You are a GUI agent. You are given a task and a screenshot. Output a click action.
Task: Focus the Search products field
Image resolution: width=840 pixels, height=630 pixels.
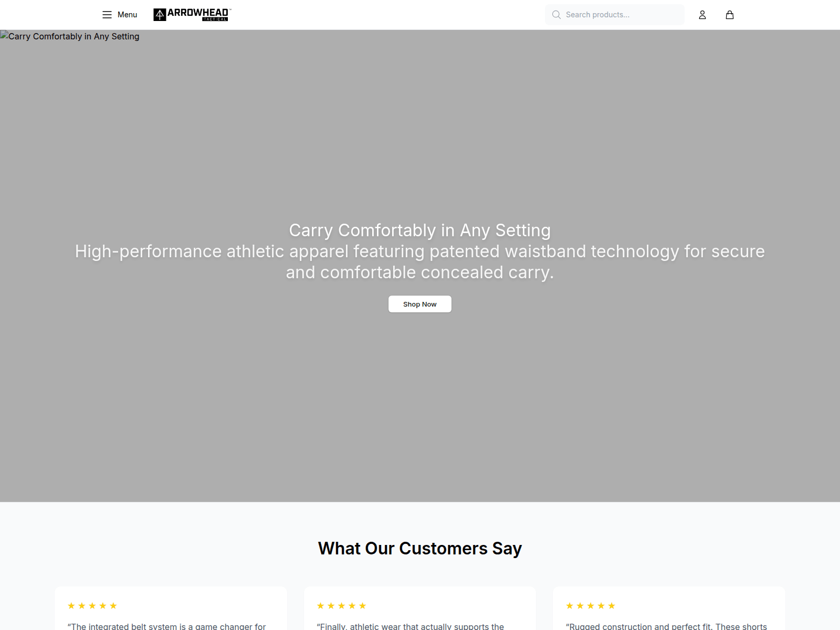615,15
